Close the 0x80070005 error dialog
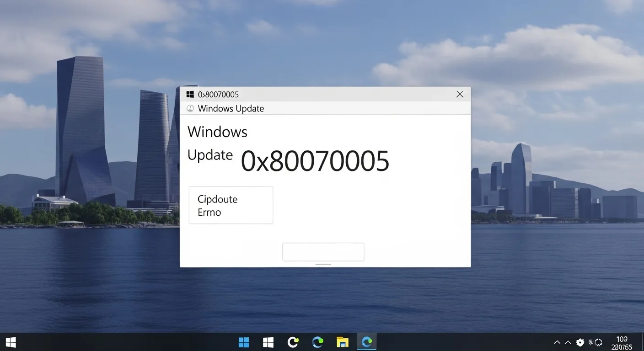 click(460, 94)
